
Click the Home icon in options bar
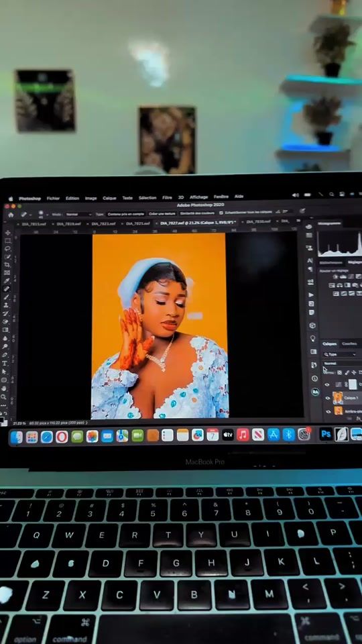[x=11, y=215]
